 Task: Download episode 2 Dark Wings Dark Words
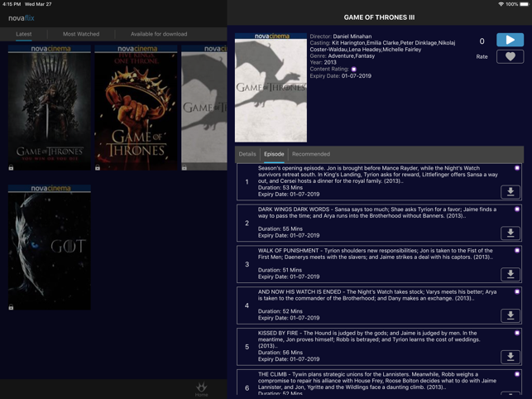[x=510, y=233]
